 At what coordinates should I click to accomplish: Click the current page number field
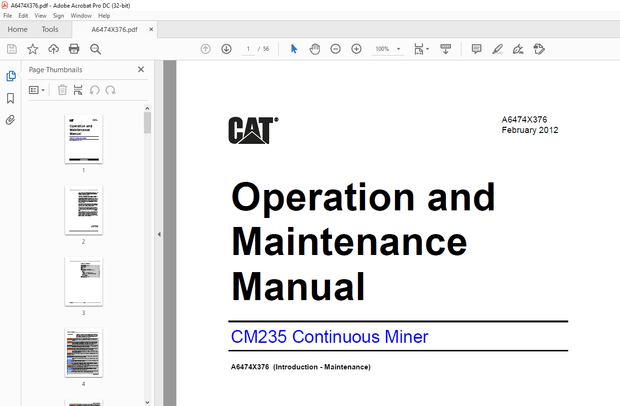[248, 49]
